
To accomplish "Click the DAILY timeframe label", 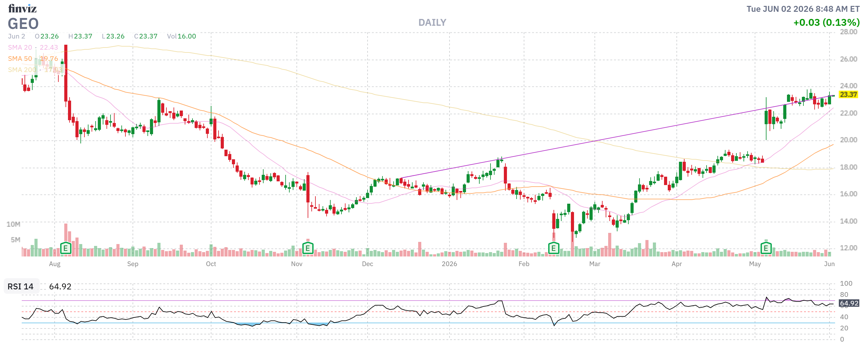I will point(432,23).
